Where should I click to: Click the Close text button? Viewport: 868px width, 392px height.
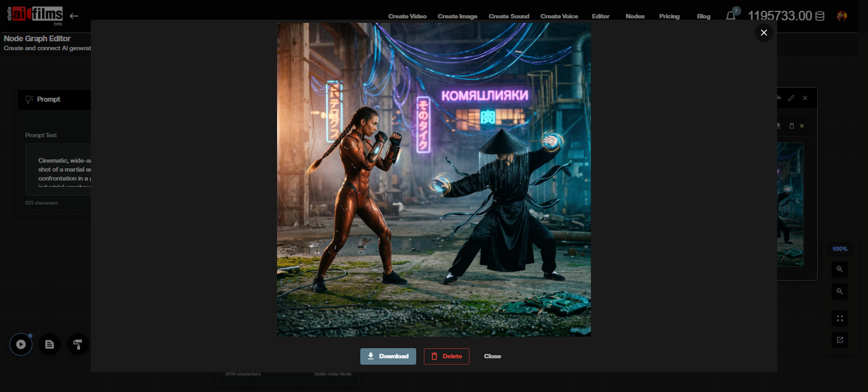492,356
